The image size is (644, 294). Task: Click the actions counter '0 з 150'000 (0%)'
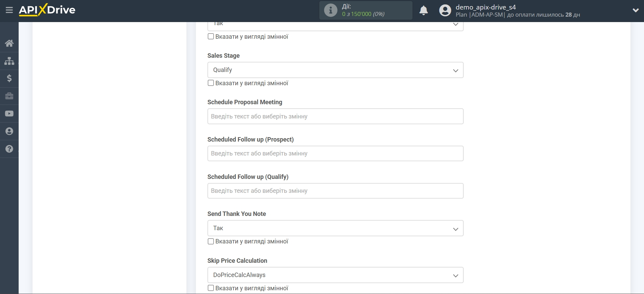[x=363, y=14]
